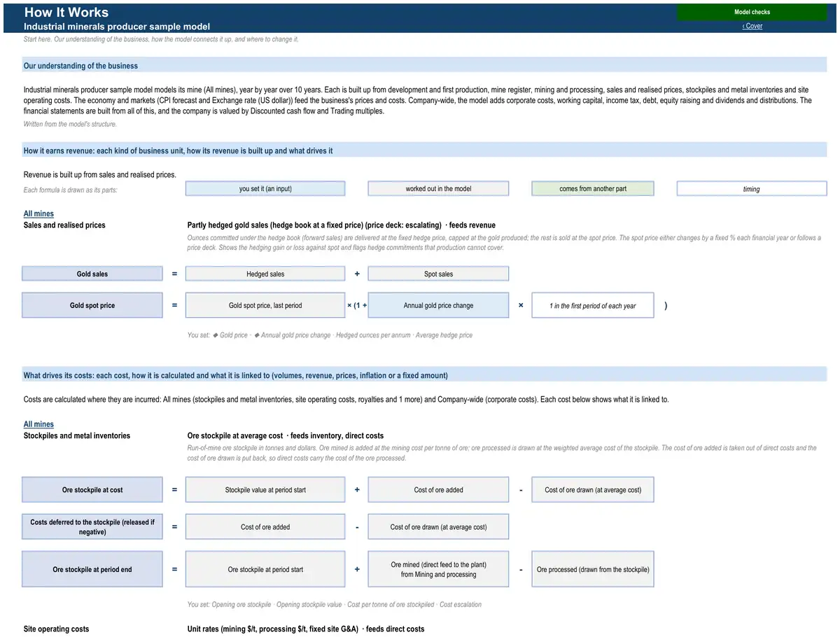Select Cost of ore drawn in costs-deferred row

click(x=438, y=527)
